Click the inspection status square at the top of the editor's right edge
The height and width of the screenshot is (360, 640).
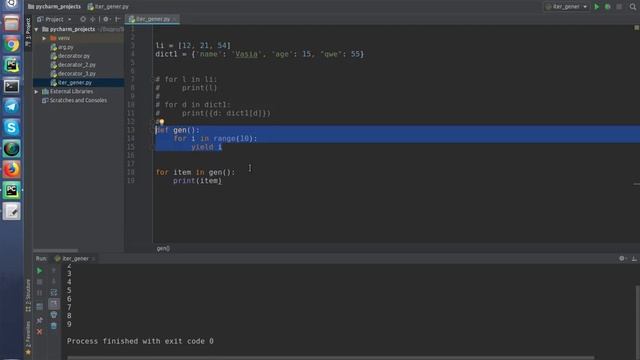click(636, 27)
